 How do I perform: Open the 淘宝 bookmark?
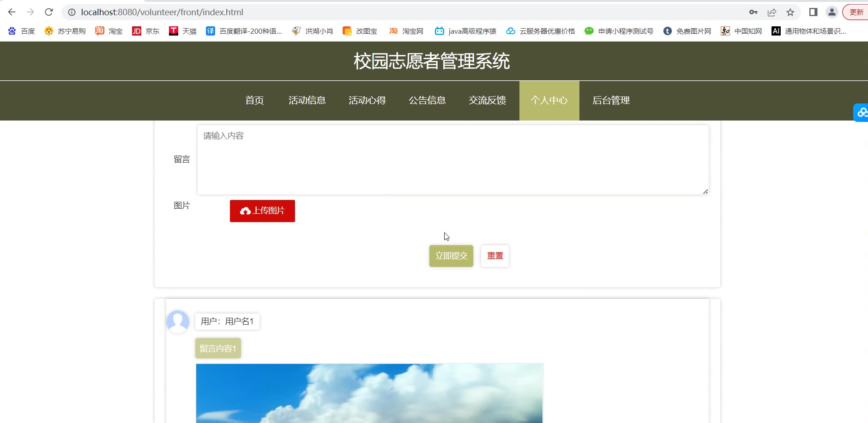point(109,31)
